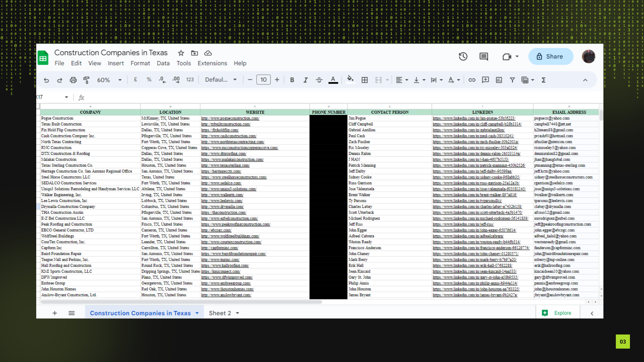Open the Insert menu
The height and width of the screenshot is (362, 644).
[116, 63]
